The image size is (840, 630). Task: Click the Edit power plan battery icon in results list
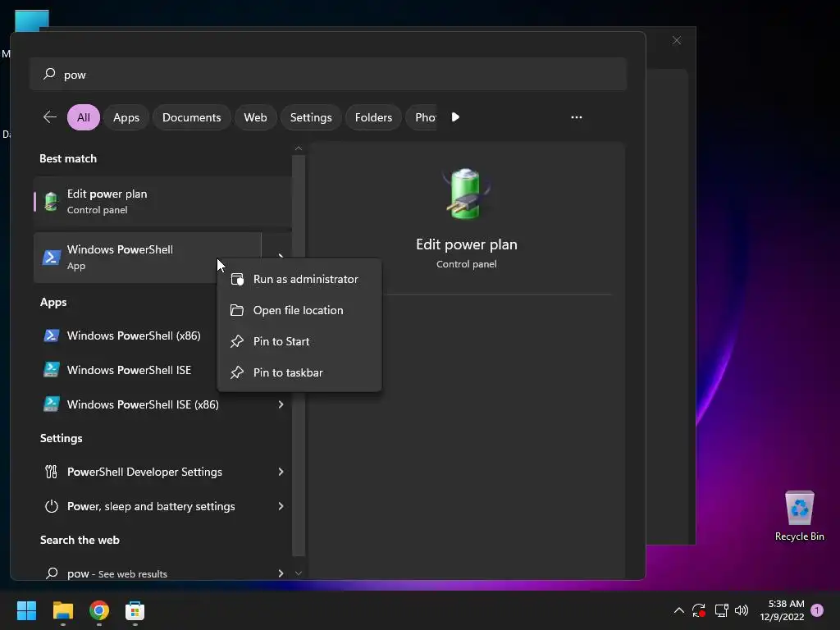51,202
